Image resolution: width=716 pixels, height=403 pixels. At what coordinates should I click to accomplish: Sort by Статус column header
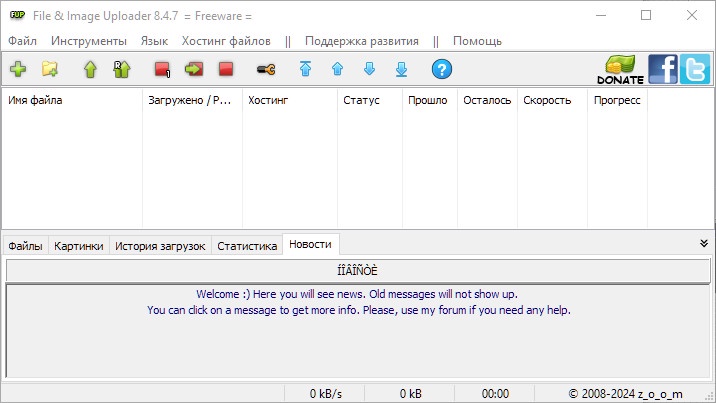click(x=370, y=100)
